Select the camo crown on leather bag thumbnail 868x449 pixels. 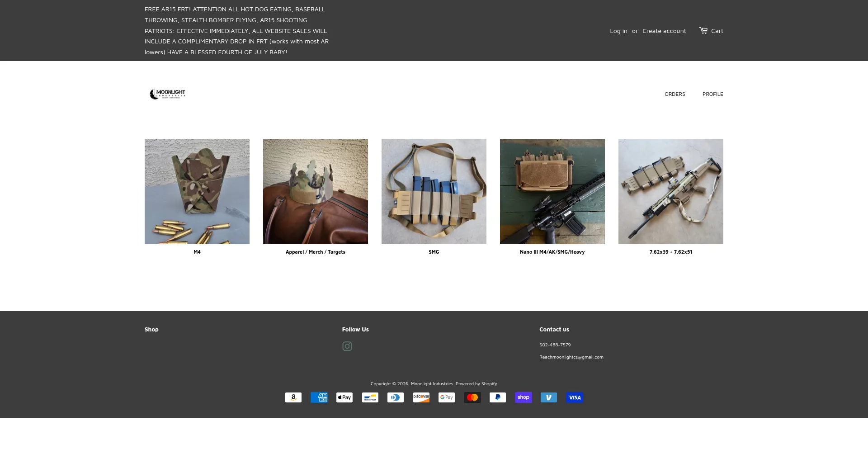tap(316, 192)
